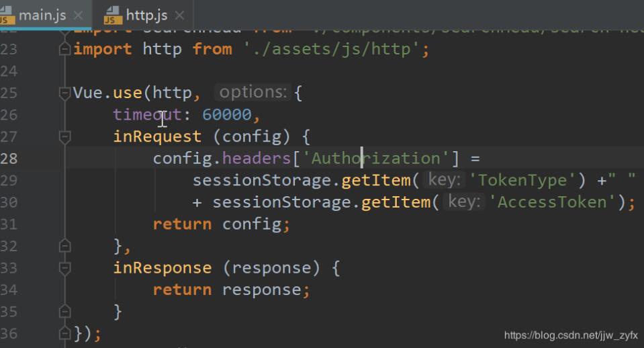Place cursor on timeout value 60000

click(x=227, y=115)
